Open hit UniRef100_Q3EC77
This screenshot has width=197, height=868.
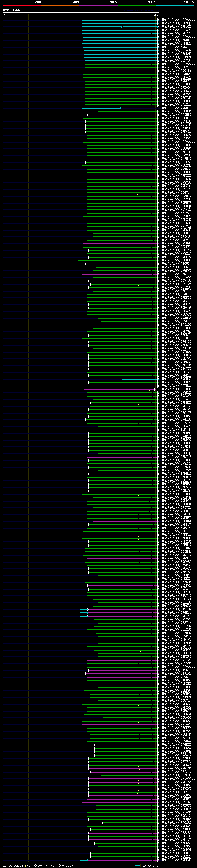point(177,91)
